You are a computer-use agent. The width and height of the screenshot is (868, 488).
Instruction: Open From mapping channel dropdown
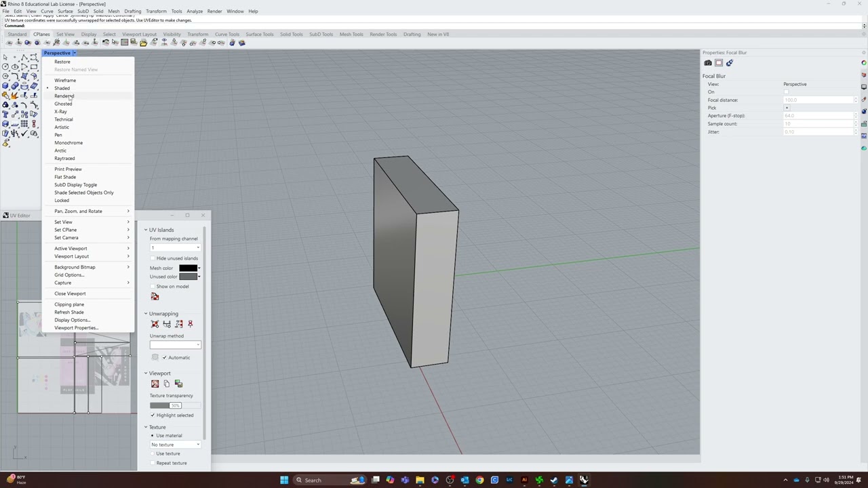point(175,248)
